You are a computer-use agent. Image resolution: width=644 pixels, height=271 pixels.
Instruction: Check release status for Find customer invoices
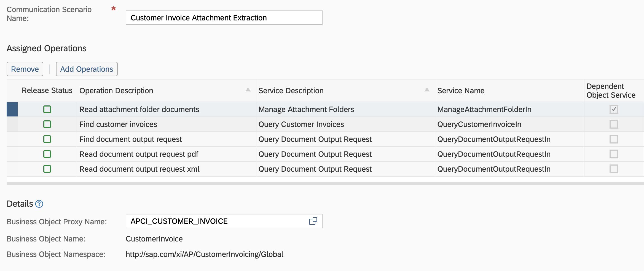(47, 124)
